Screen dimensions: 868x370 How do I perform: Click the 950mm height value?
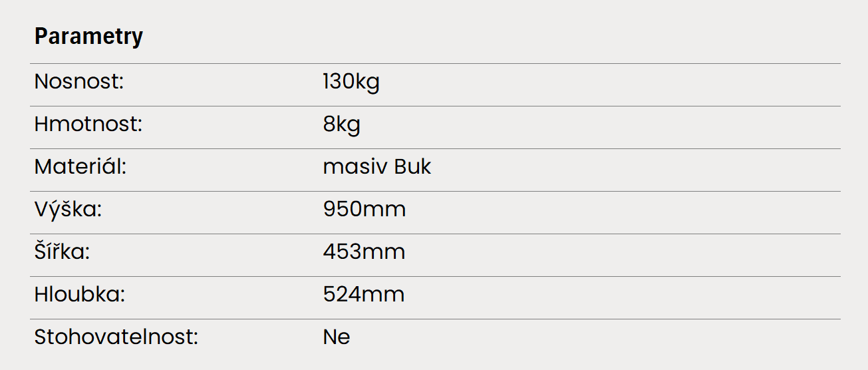[364, 210]
